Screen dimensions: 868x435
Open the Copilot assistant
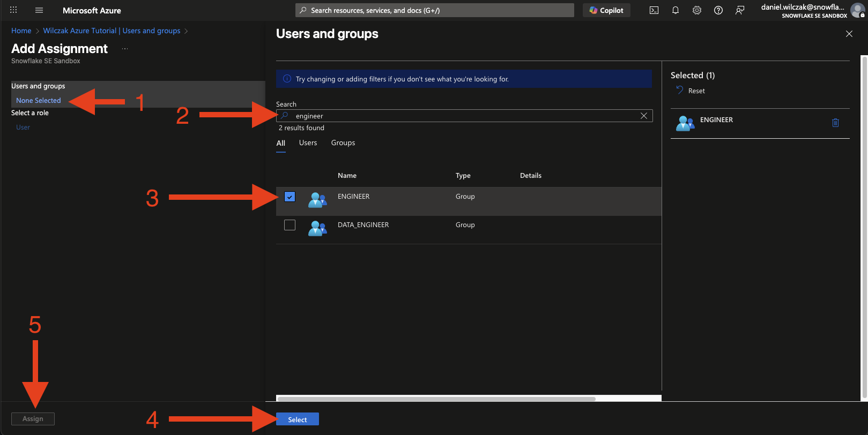tap(606, 10)
